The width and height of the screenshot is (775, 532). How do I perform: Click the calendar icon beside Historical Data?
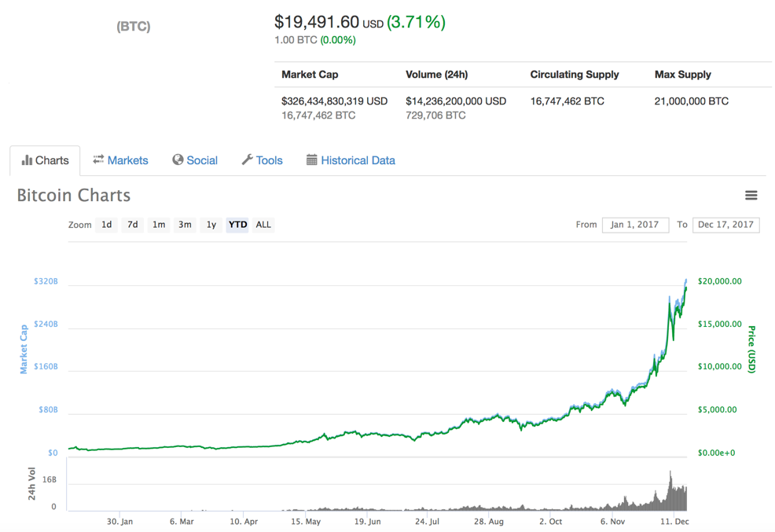point(312,160)
